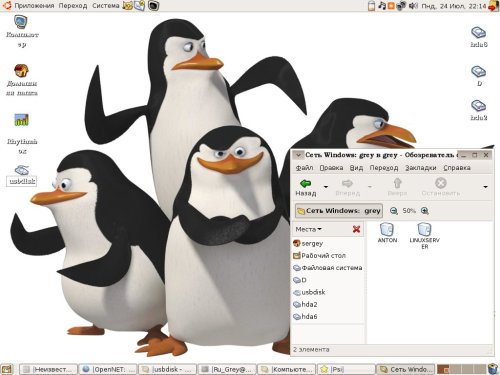Click the zoom out magnifier icon
Screen dimensions: 500x375
(394, 211)
